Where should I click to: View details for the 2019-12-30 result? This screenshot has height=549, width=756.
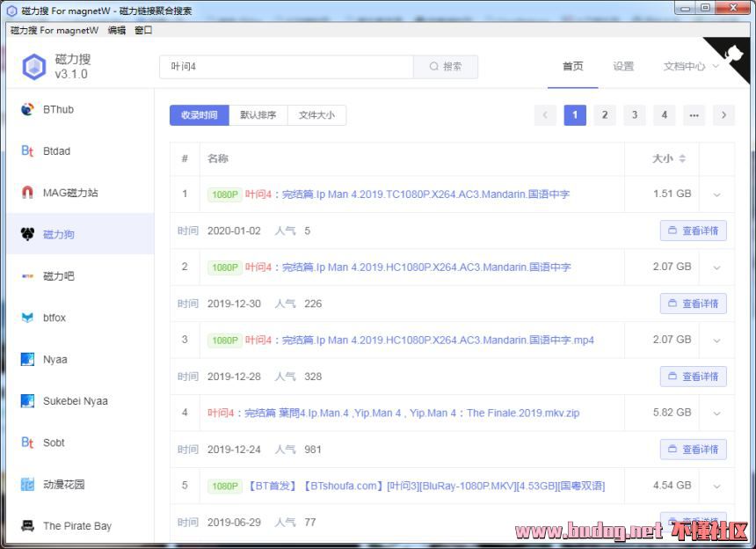coord(694,304)
